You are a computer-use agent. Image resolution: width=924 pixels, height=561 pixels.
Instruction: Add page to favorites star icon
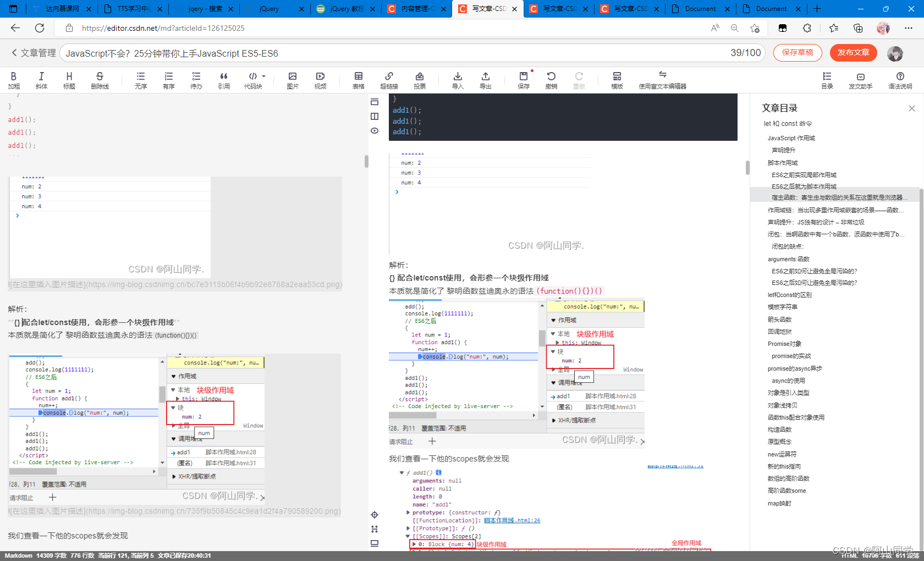[755, 28]
